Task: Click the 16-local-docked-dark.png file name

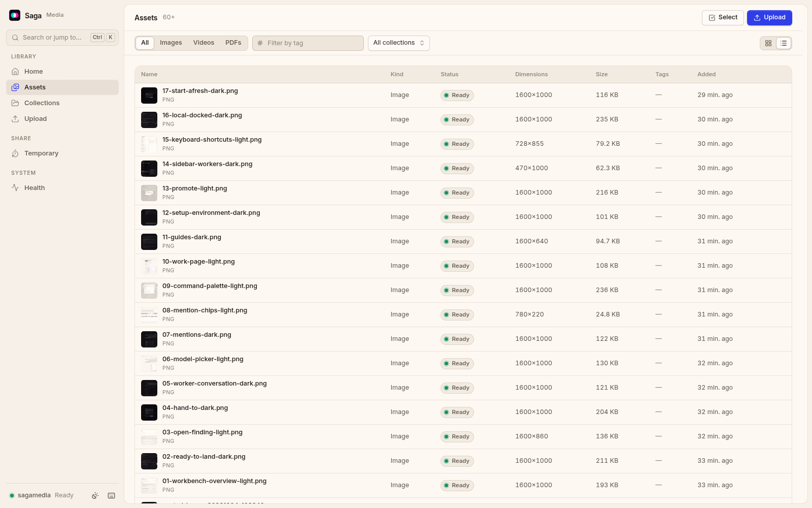Action: point(202,115)
